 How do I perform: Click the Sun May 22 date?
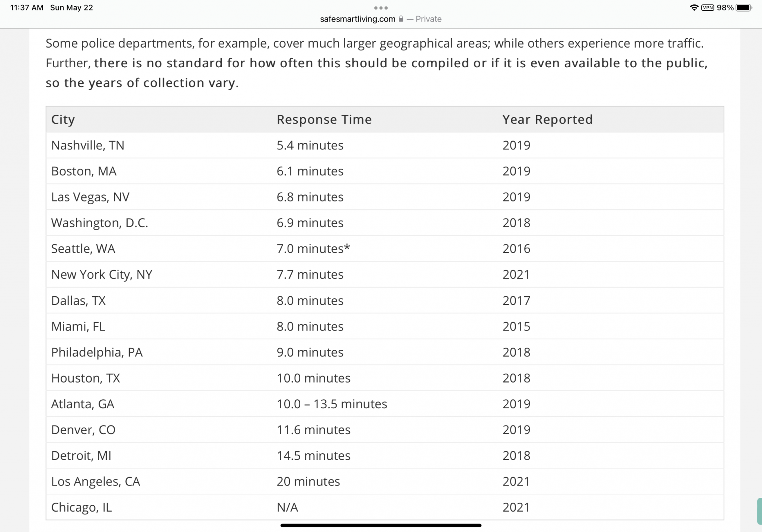coord(71,8)
